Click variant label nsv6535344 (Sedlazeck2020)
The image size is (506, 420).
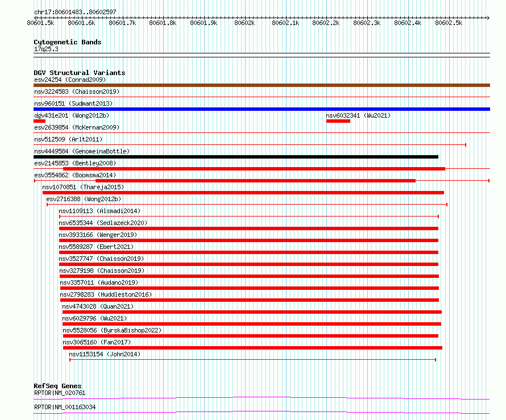103,223
